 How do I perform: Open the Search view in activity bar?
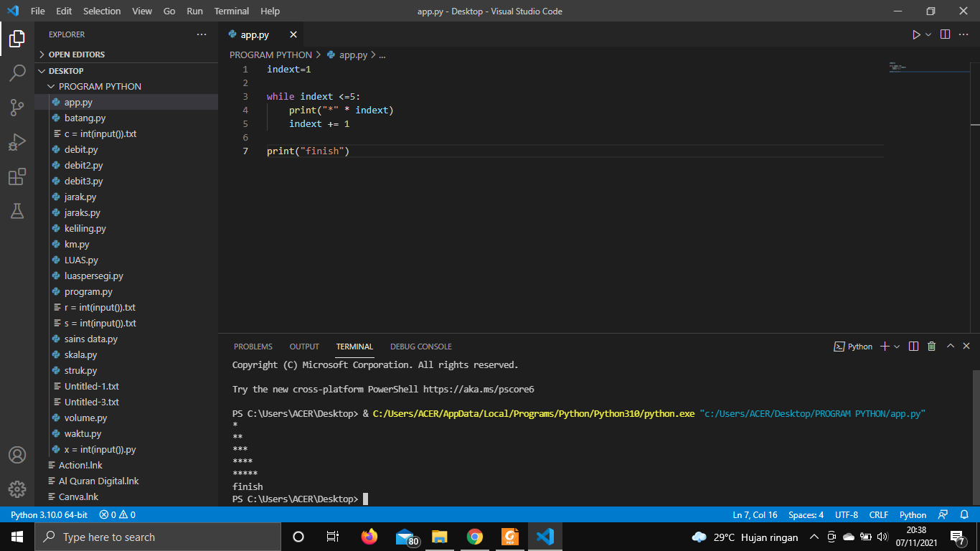(17, 72)
